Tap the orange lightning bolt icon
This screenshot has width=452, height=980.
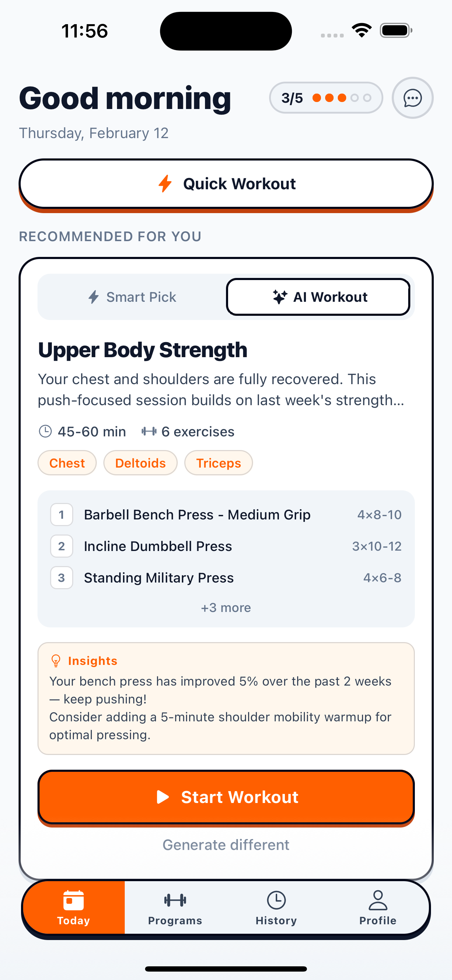pyautogui.click(x=165, y=184)
